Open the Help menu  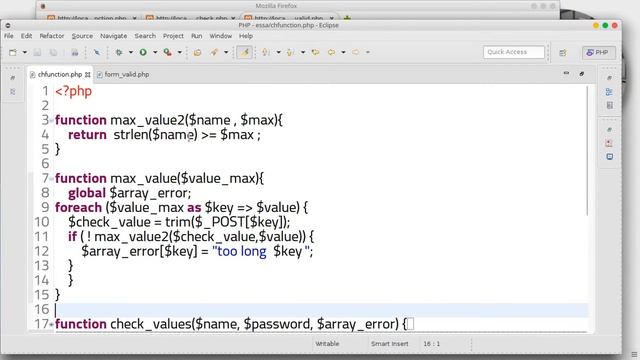[x=246, y=36]
